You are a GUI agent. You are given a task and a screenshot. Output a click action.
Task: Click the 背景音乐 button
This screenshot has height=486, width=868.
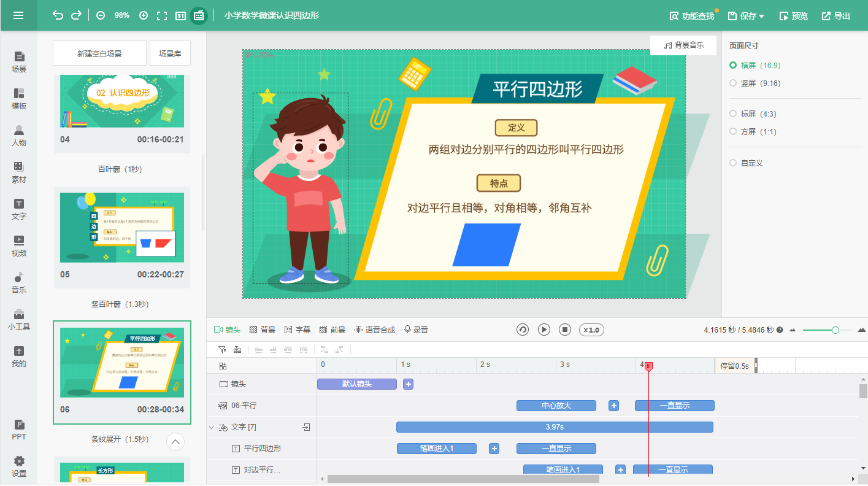click(x=683, y=45)
